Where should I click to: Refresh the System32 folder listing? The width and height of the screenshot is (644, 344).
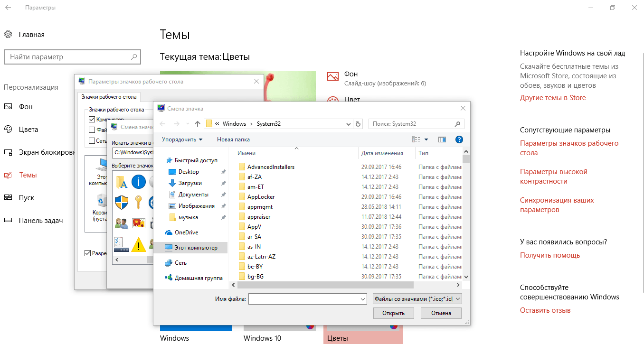point(359,124)
